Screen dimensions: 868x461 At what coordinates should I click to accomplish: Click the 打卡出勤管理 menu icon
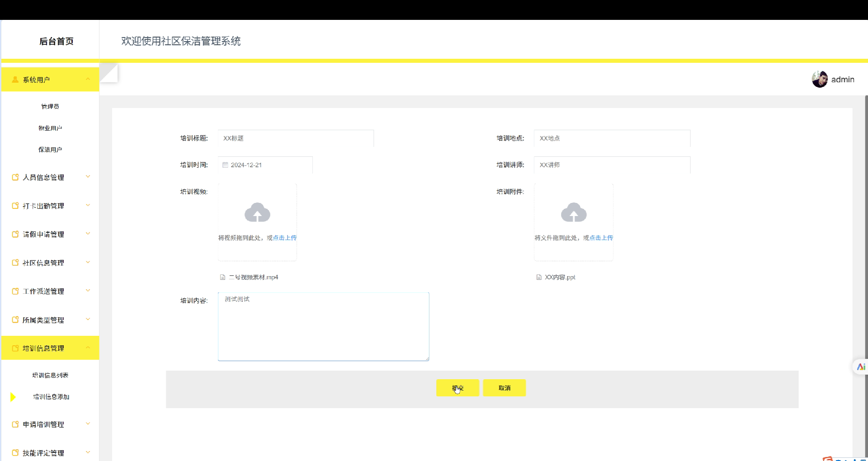pyautogui.click(x=15, y=206)
